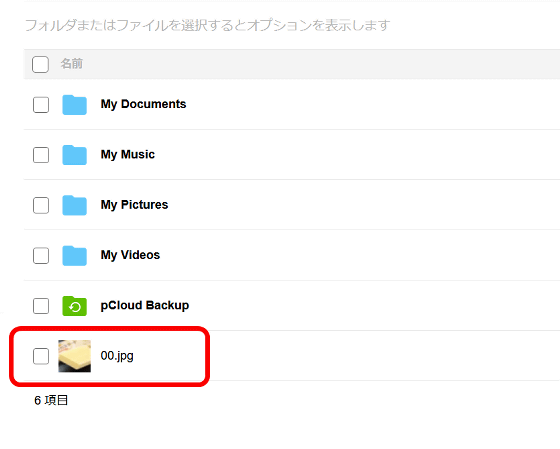Check the 00.jpg file checkbox
560x449 pixels.
pos(41,356)
